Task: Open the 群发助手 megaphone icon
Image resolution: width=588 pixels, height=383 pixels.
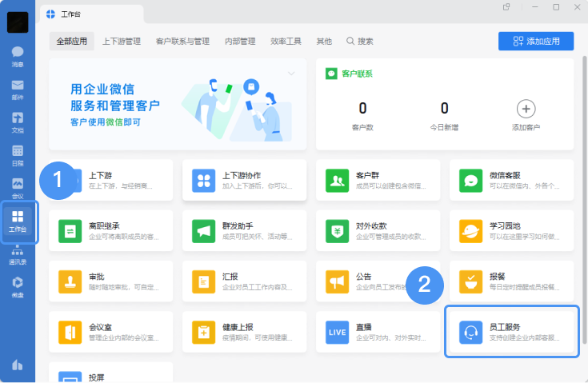Action: coord(204,231)
